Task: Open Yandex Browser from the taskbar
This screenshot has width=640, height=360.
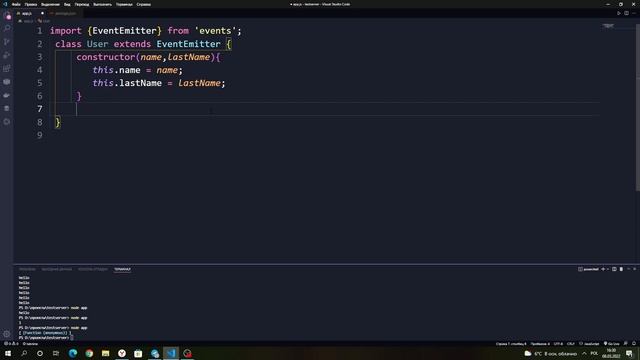Action: tap(122, 353)
